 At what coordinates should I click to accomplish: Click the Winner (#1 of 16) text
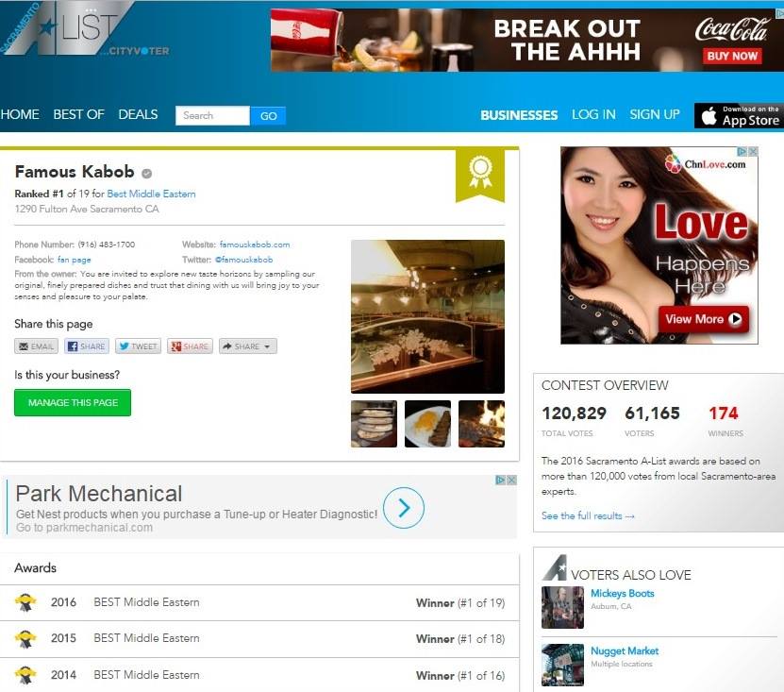coord(460,676)
